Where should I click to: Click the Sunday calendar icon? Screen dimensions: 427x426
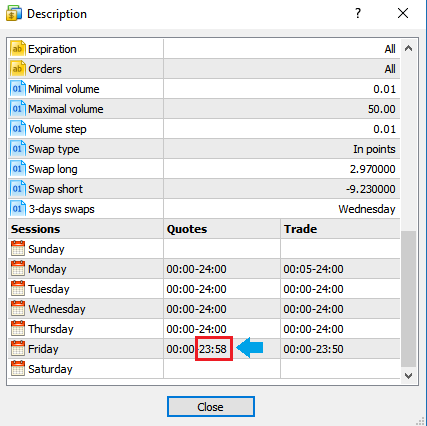tap(18, 248)
